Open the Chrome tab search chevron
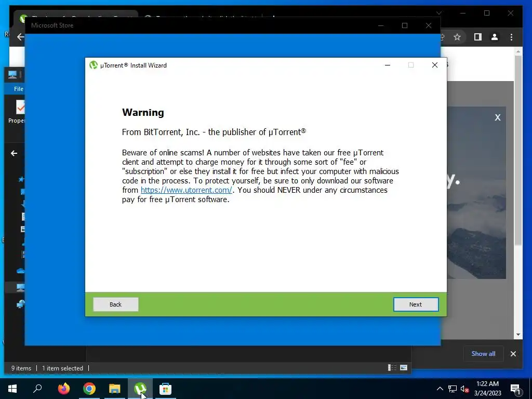 pos(438,13)
